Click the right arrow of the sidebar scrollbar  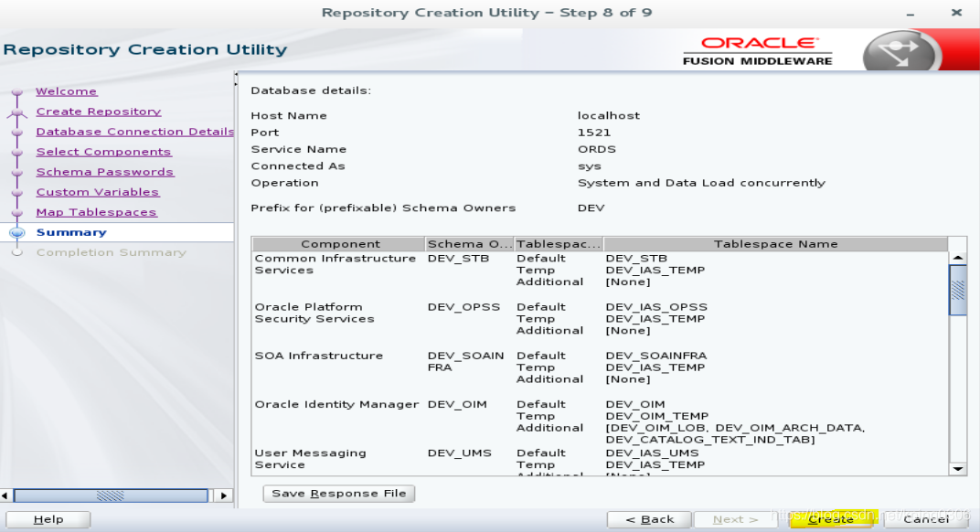(222, 495)
